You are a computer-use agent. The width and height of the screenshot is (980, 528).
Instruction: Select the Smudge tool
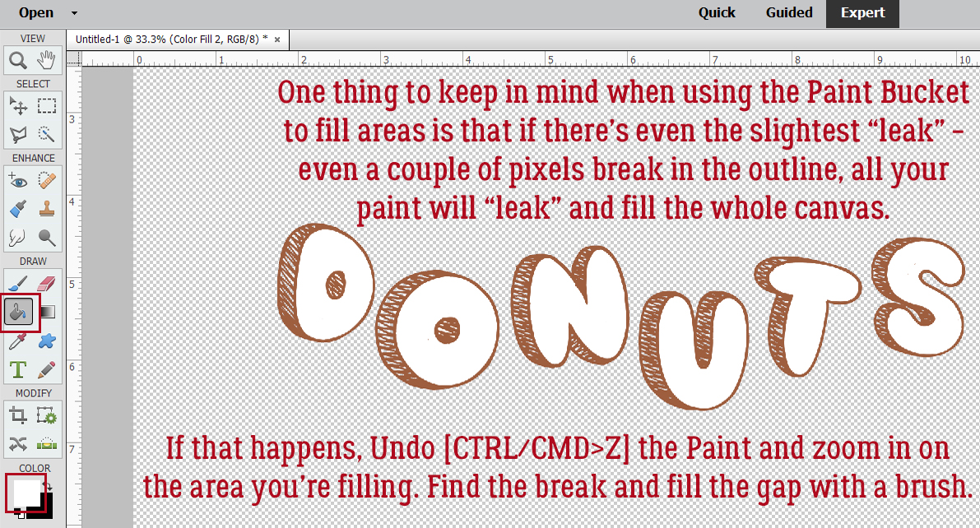(x=18, y=238)
